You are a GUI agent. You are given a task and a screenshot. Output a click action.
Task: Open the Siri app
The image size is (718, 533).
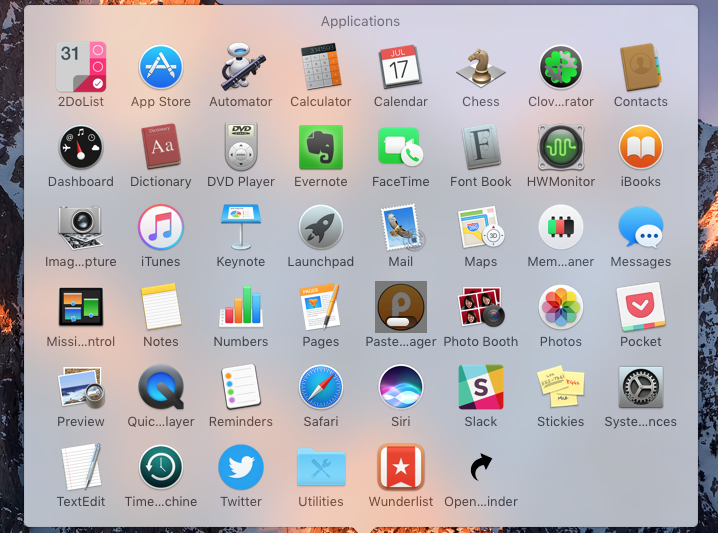click(x=401, y=387)
